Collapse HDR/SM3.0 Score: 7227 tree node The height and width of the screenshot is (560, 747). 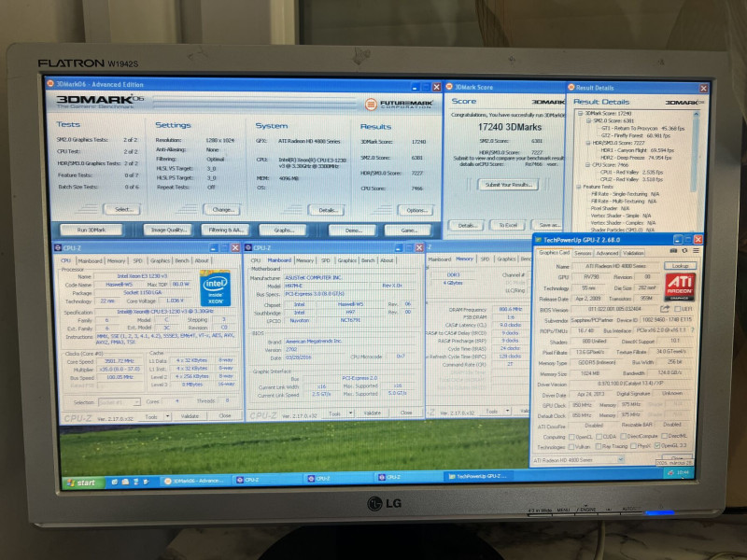point(588,143)
